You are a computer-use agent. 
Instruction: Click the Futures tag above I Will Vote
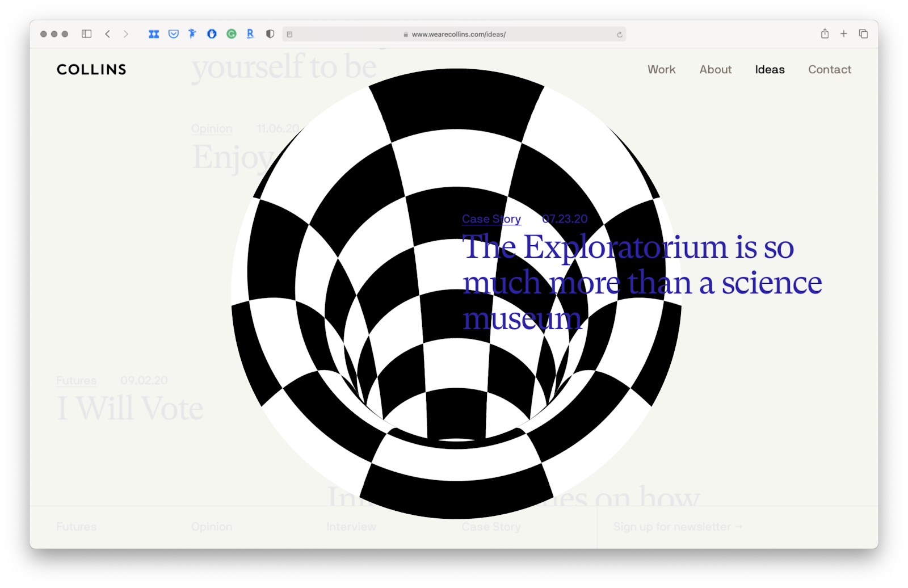77,381
